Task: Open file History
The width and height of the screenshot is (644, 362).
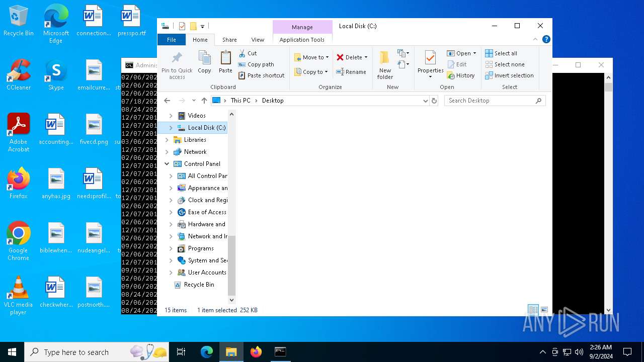Action: [461, 75]
